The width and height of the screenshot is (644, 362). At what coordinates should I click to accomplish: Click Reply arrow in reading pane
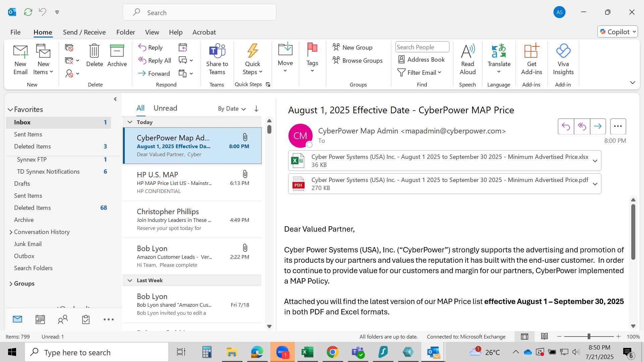pos(566,126)
